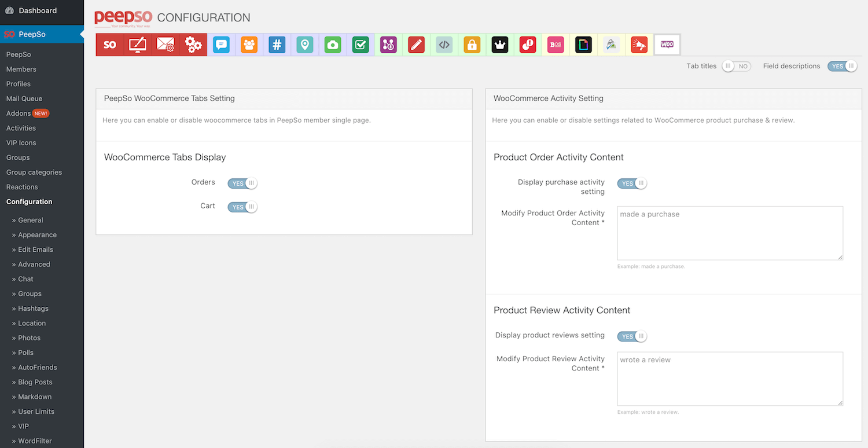Open the » User Limits configuration link

[33, 412]
